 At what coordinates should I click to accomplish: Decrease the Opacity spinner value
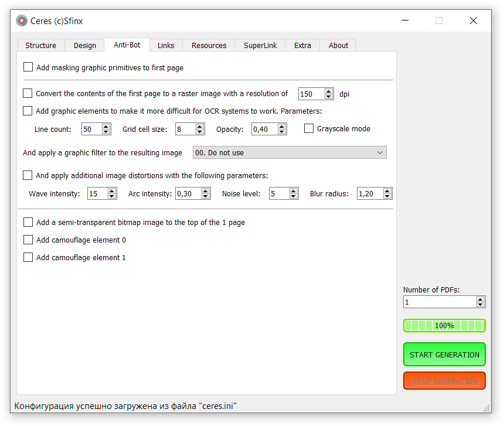tap(282, 132)
